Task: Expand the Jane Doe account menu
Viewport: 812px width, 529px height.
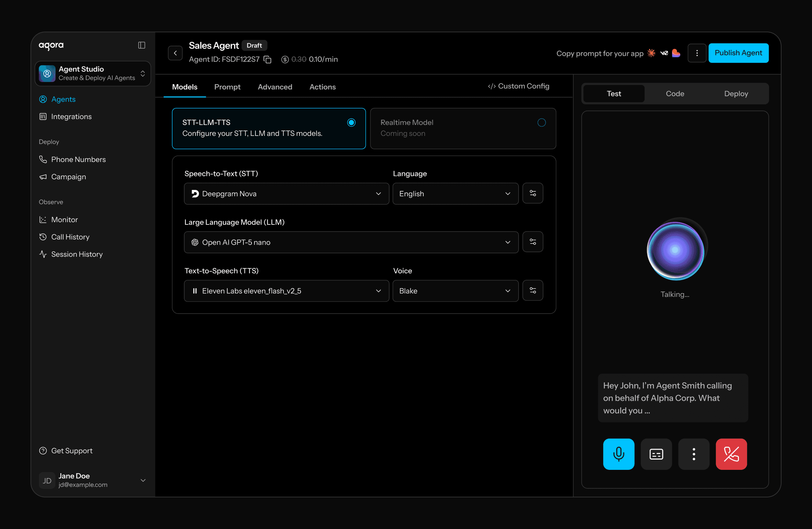Action: [143, 480]
